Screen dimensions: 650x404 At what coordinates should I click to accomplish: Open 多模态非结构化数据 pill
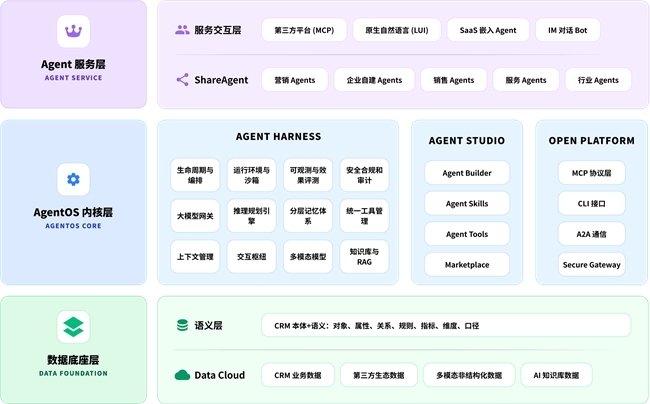[469, 375]
